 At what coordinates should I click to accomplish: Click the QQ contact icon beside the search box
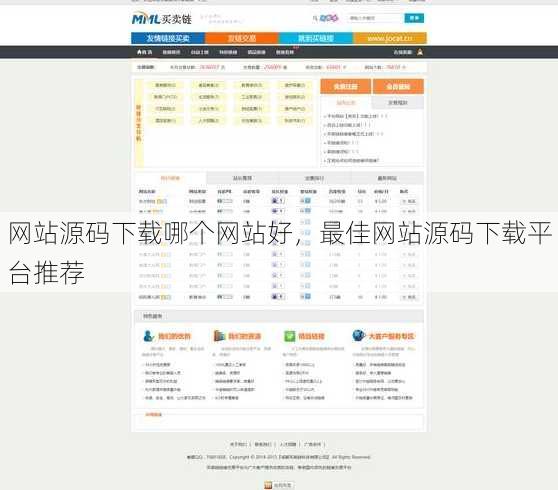328,18
